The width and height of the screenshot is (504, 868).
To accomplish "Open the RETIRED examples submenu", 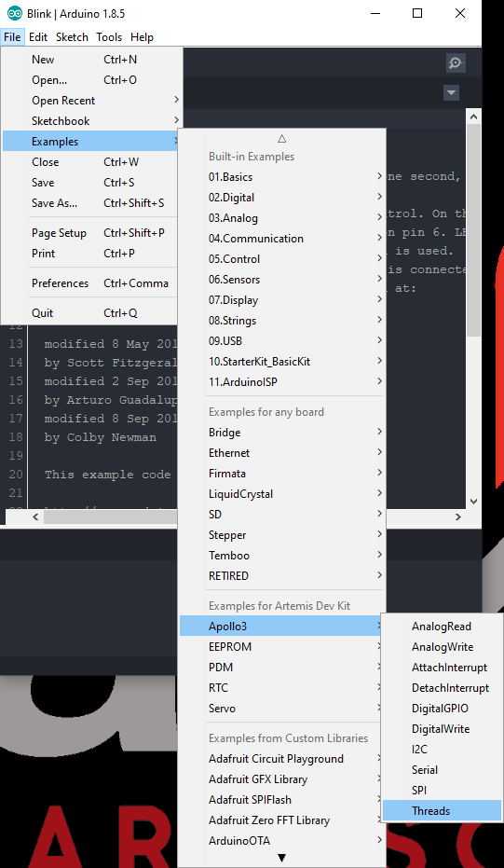I will [x=281, y=576].
